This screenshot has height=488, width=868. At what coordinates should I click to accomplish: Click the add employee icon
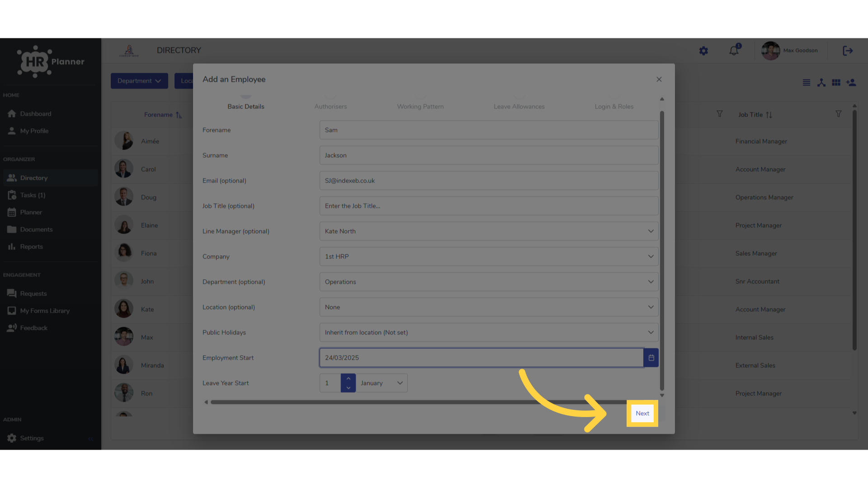coord(851,83)
